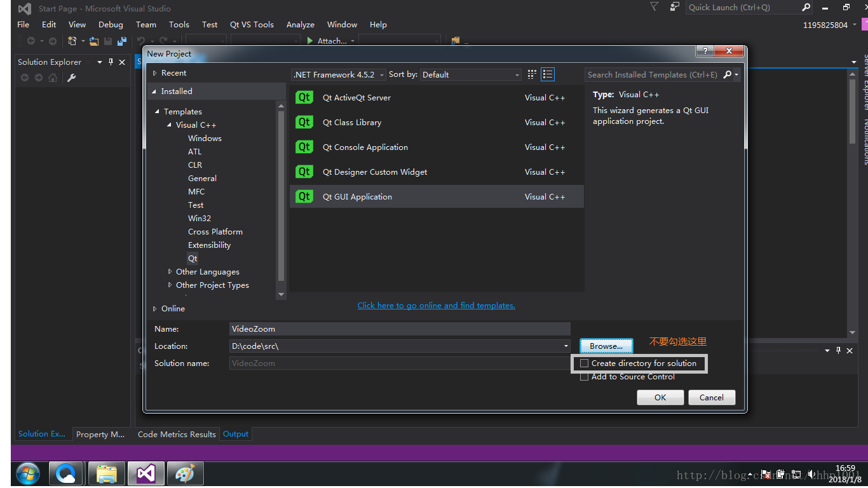Toggle Create directory for solution checkbox
The image size is (868, 488).
click(x=585, y=363)
